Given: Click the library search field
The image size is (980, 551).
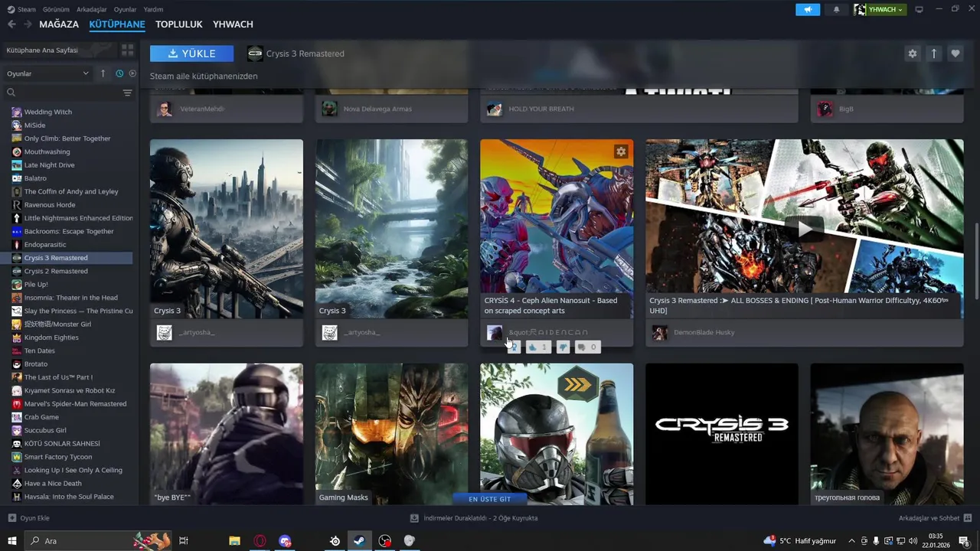Looking at the screenshot, I should coord(63,93).
